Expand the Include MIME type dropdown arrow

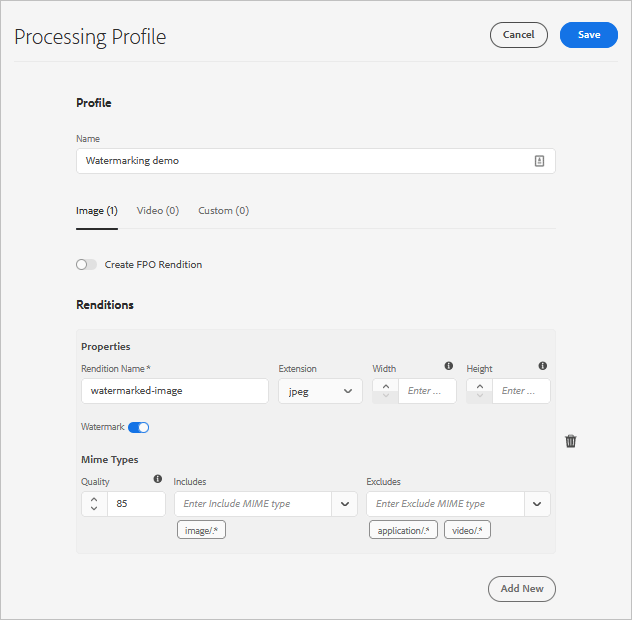[345, 504]
